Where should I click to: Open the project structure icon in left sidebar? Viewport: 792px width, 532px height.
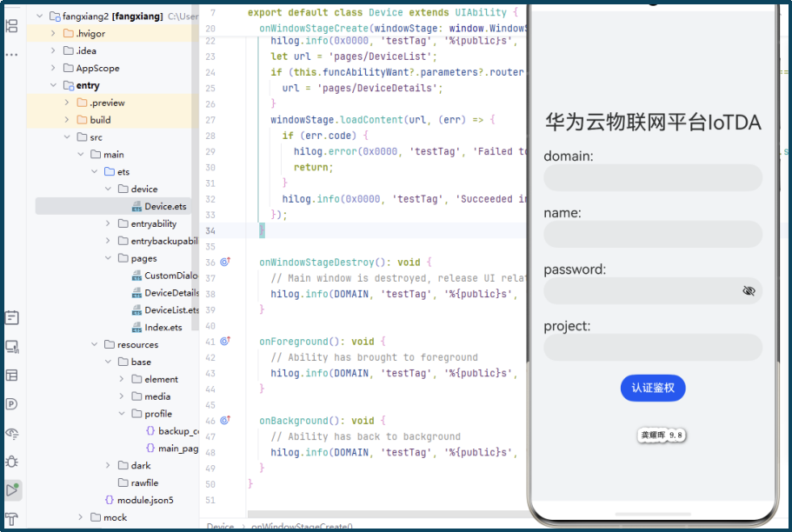(11, 26)
